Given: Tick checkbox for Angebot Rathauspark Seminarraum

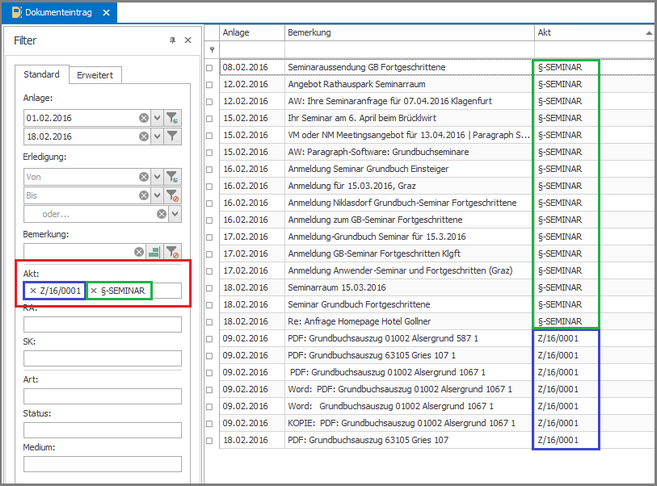Looking at the screenshot, I should pyautogui.click(x=210, y=85).
